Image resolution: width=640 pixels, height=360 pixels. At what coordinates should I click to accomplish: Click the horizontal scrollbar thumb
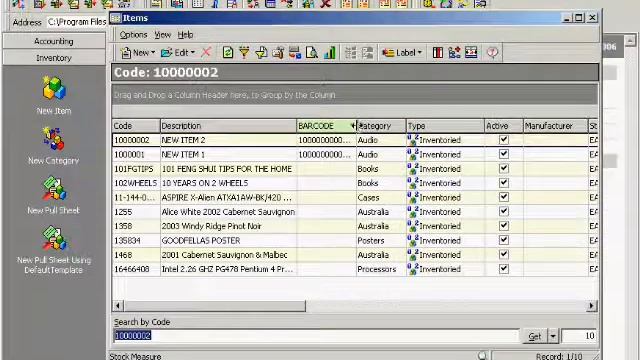tap(215, 306)
